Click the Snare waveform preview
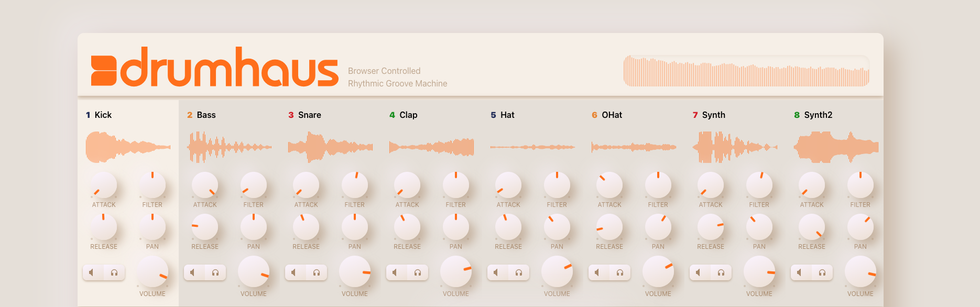Image resolution: width=980 pixels, height=307 pixels. tap(331, 147)
